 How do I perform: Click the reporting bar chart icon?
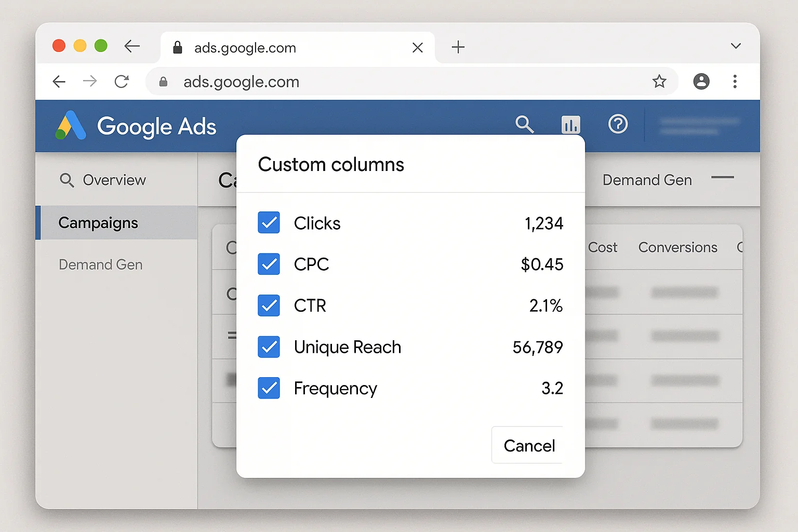(570, 125)
